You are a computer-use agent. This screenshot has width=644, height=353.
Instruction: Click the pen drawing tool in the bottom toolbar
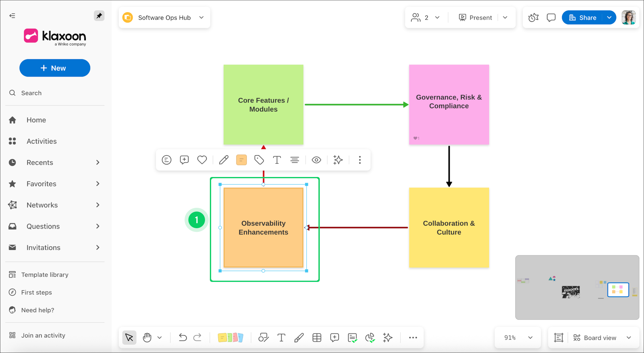(x=299, y=338)
